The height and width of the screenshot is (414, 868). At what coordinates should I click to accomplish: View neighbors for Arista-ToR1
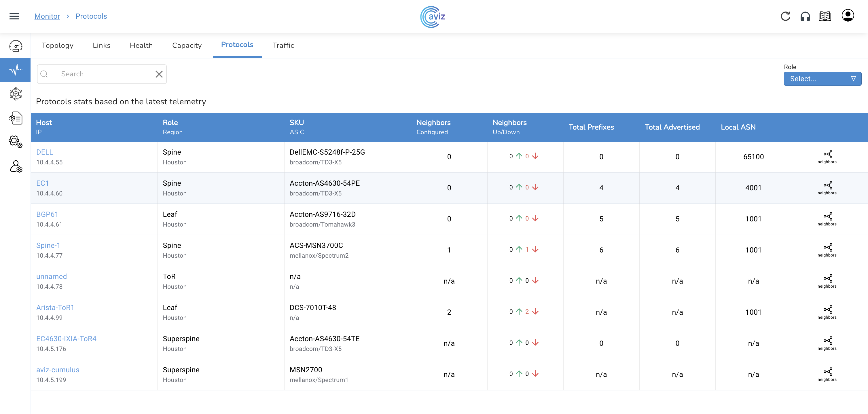coord(827,312)
